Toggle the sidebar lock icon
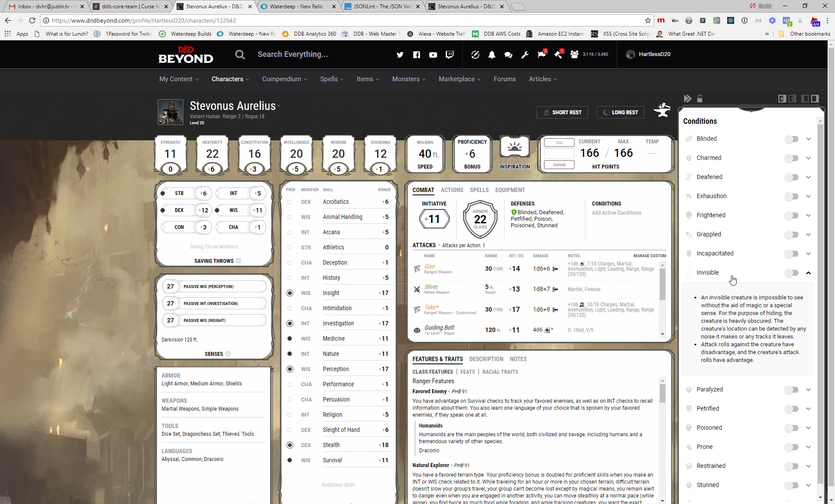The image size is (835, 504). pyautogui.click(x=700, y=99)
